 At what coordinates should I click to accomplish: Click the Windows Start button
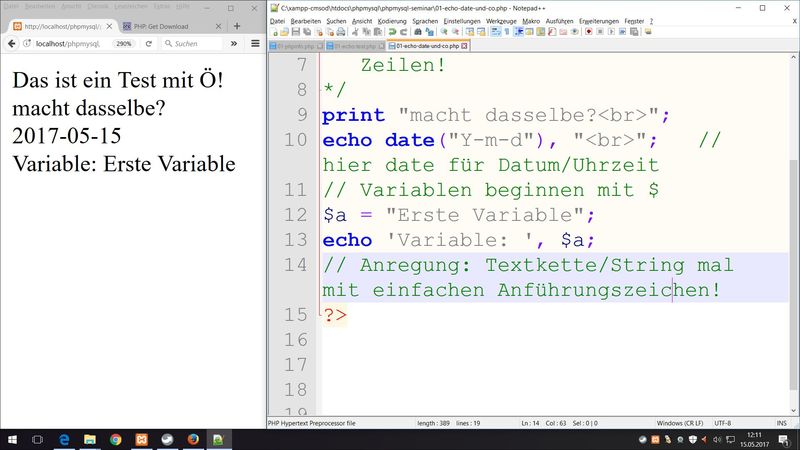click(12, 439)
